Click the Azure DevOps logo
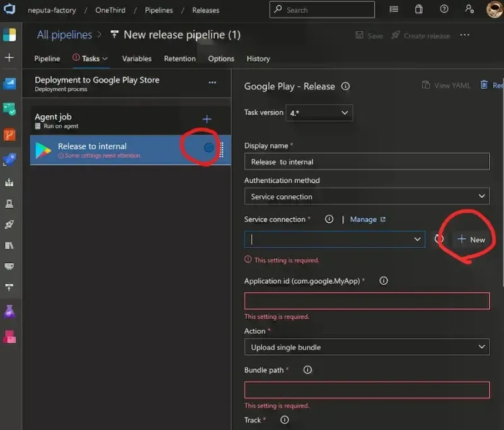The height and width of the screenshot is (430, 504). pos(9,10)
